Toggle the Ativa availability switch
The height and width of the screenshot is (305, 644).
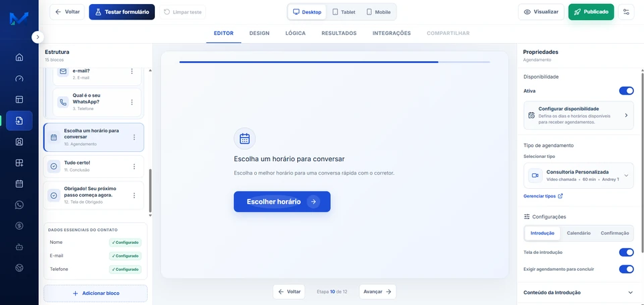pyautogui.click(x=626, y=91)
